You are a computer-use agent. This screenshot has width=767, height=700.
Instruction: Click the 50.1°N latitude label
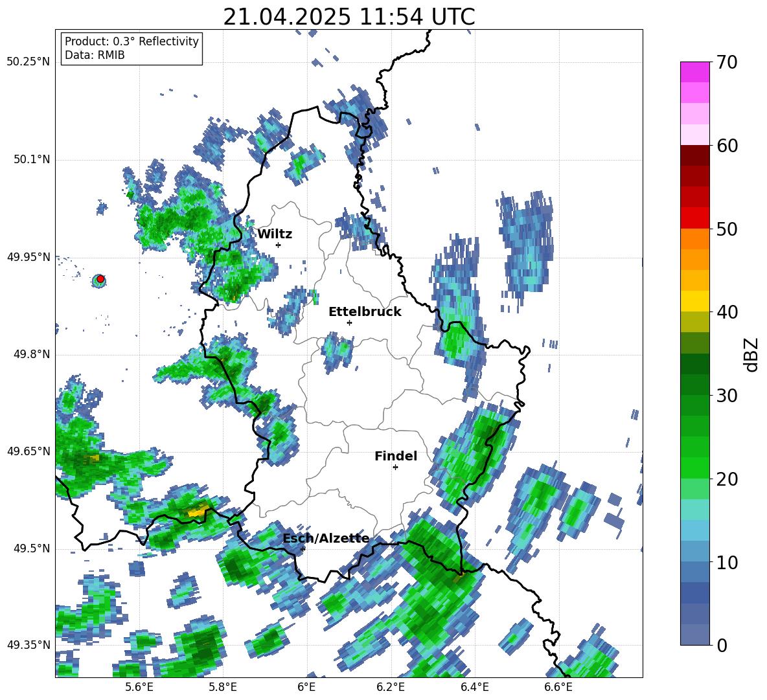tap(32, 159)
